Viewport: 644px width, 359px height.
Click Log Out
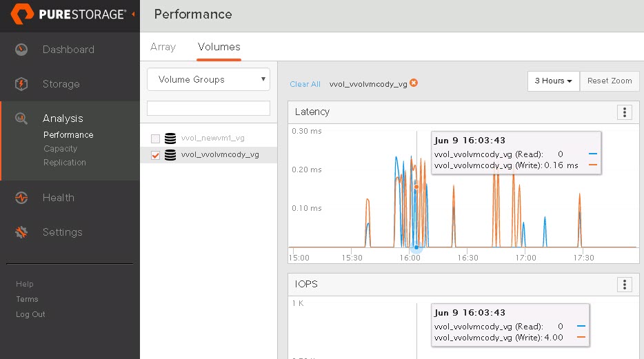coord(30,314)
